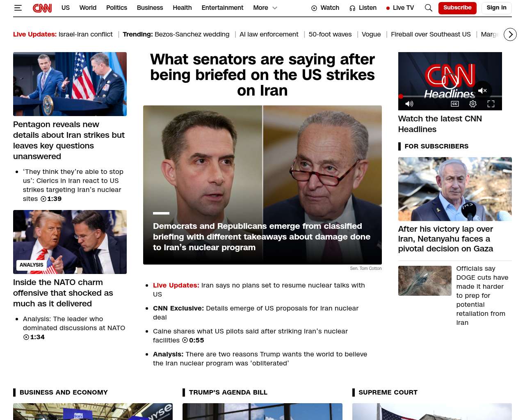This screenshot has height=420, width=525.
Task: Toggle closed captions on video player
Action: (x=455, y=104)
